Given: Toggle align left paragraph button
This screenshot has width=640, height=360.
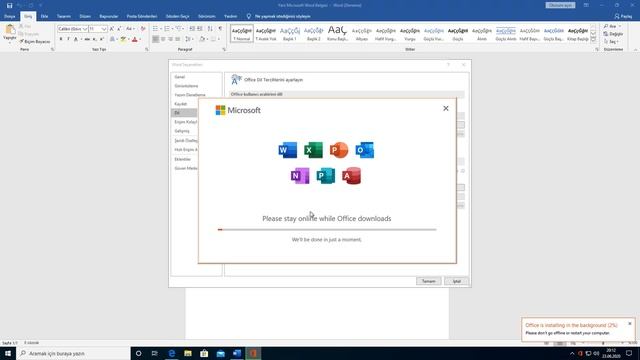Looking at the screenshot, I should [156, 39].
